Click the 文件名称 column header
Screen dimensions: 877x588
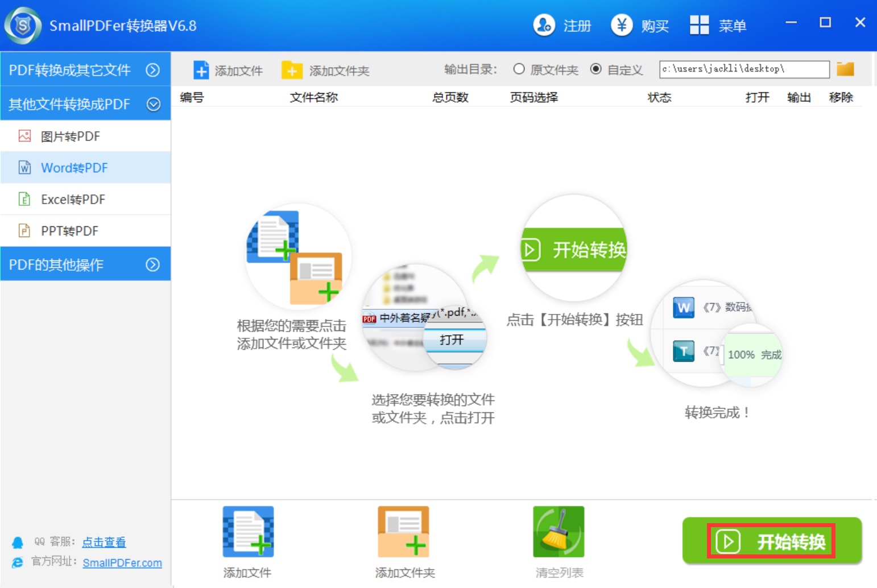click(314, 97)
